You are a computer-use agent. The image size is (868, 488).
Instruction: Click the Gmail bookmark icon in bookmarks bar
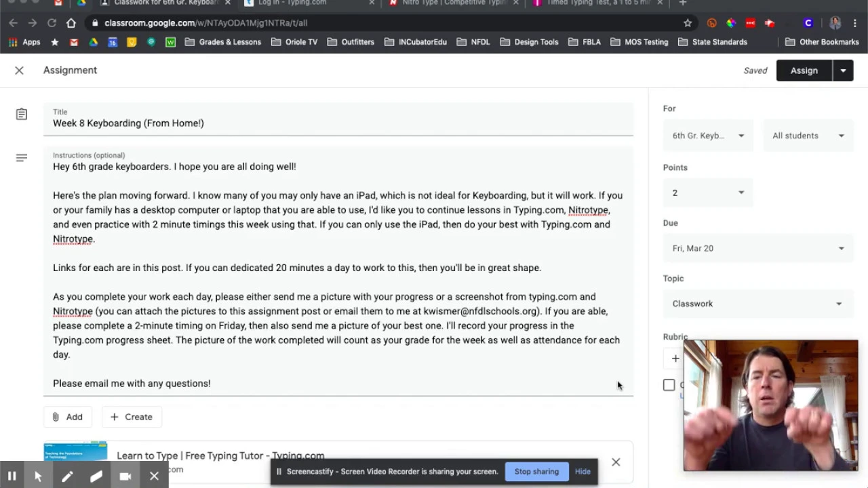[74, 42]
